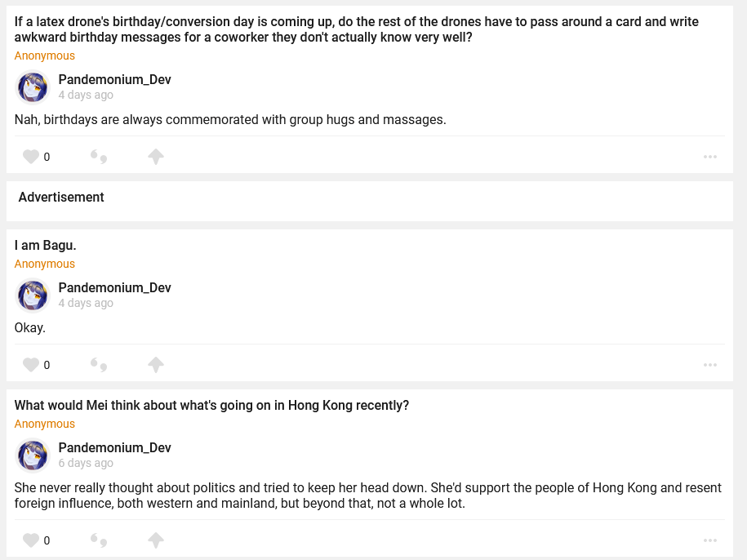Quote the 'I am Bagu' post
This screenshot has width=747, height=560.
tap(99, 365)
